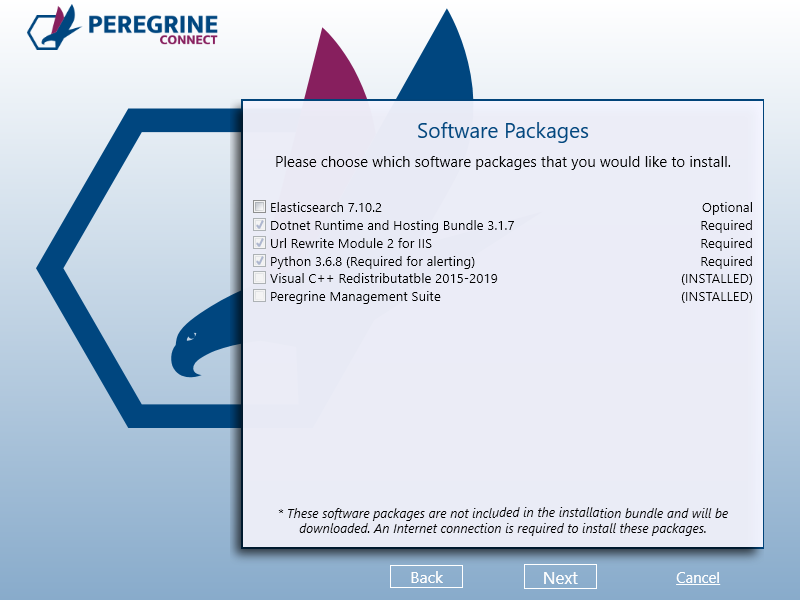
Task: Toggle the Python 3.6.8 checkbox
Action: (259, 261)
